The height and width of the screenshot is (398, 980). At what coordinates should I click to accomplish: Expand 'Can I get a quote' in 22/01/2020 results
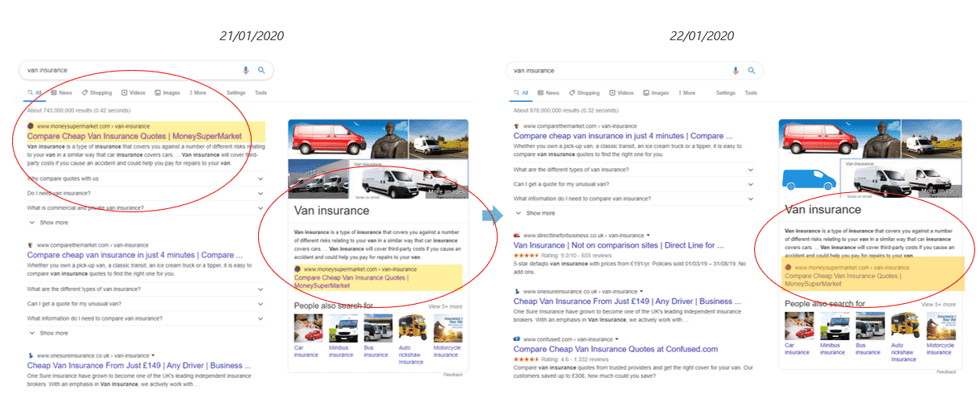(634, 184)
